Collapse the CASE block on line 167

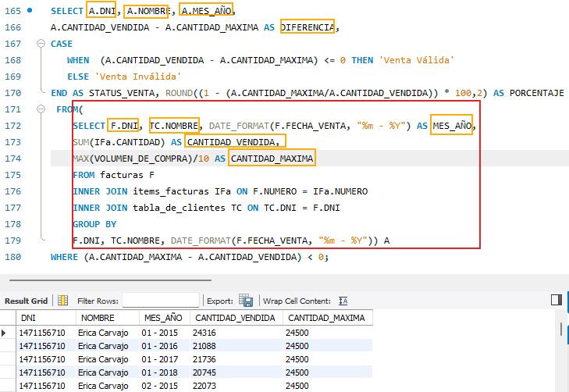41,45
